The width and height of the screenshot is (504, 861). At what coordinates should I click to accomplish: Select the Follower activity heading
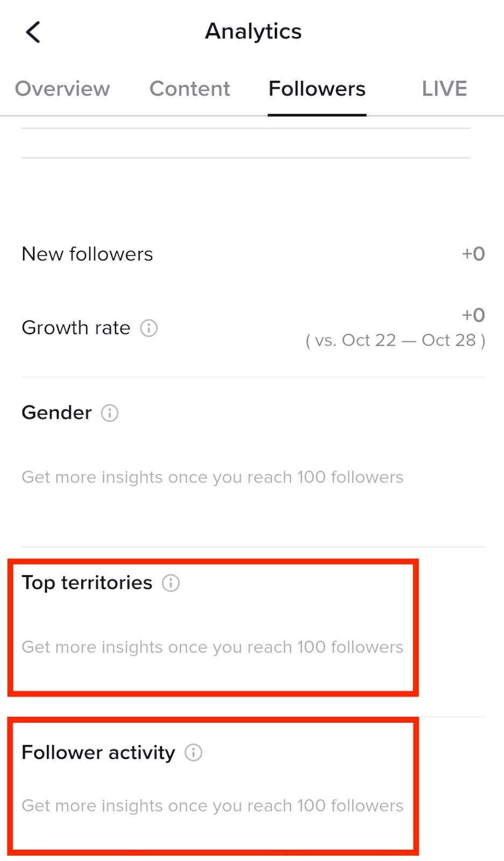(x=98, y=752)
